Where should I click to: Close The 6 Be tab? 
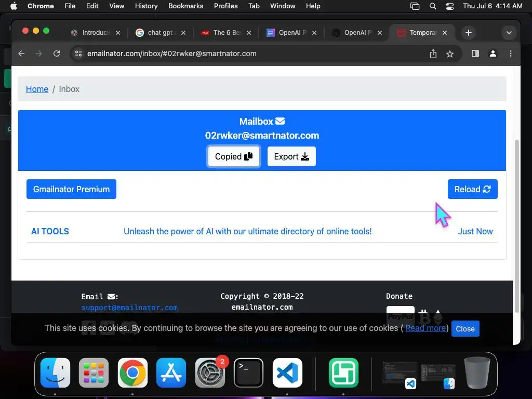pos(249,33)
